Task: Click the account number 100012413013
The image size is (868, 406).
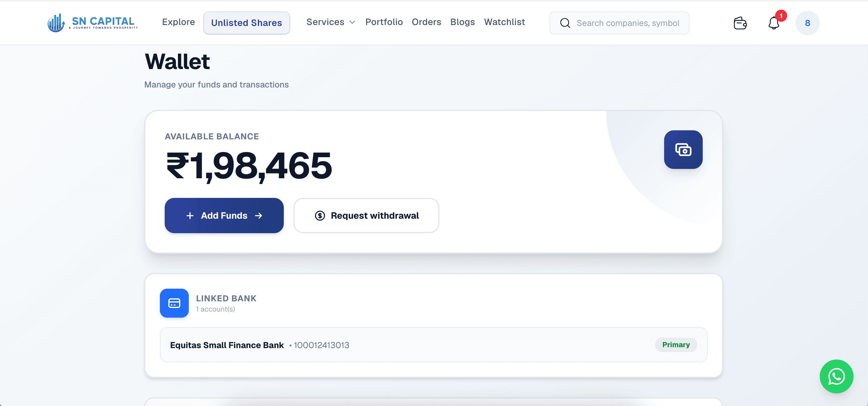Action: pos(321,345)
